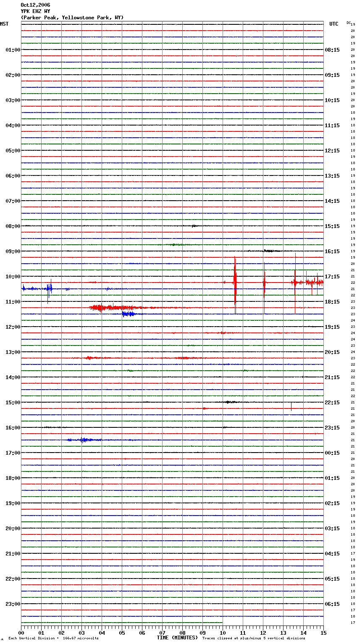357x644 pixels.
Task: Click the date header Oct12,2006
Action: point(35,5)
